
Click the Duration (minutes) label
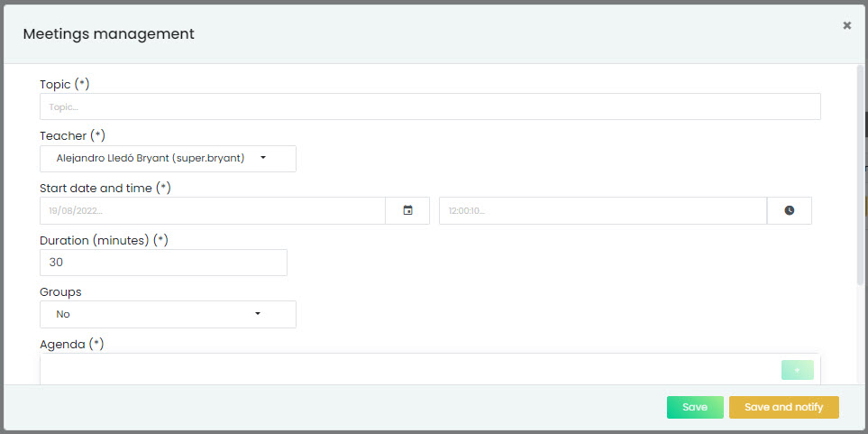tap(104, 240)
